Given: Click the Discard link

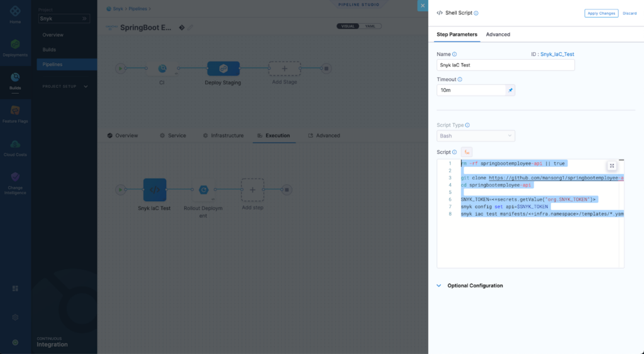Looking at the screenshot, I should click(x=630, y=13).
